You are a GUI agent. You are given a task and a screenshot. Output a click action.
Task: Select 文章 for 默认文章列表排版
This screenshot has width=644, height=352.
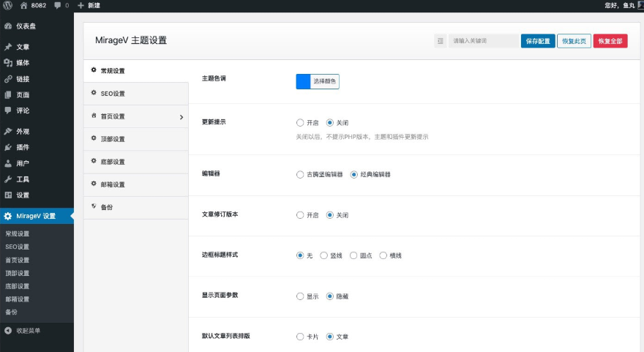click(329, 337)
